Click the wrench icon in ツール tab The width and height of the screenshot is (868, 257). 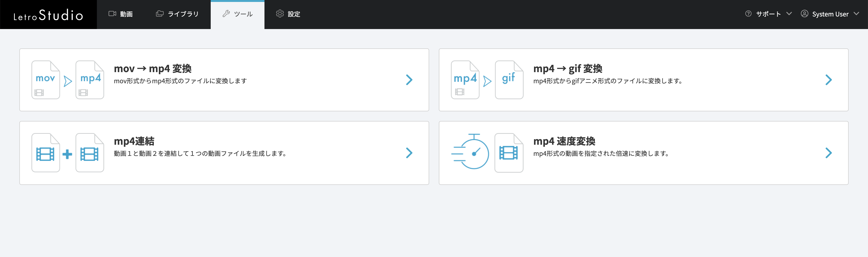226,14
